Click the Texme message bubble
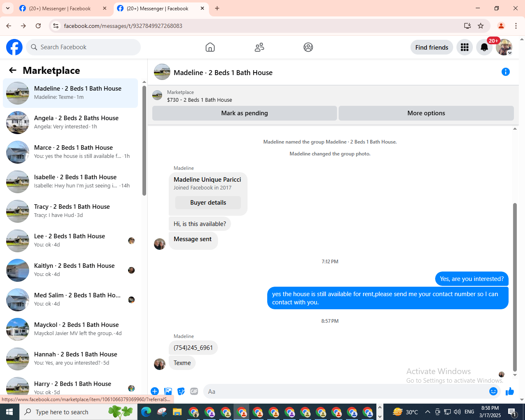 click(x=182, y=363)
